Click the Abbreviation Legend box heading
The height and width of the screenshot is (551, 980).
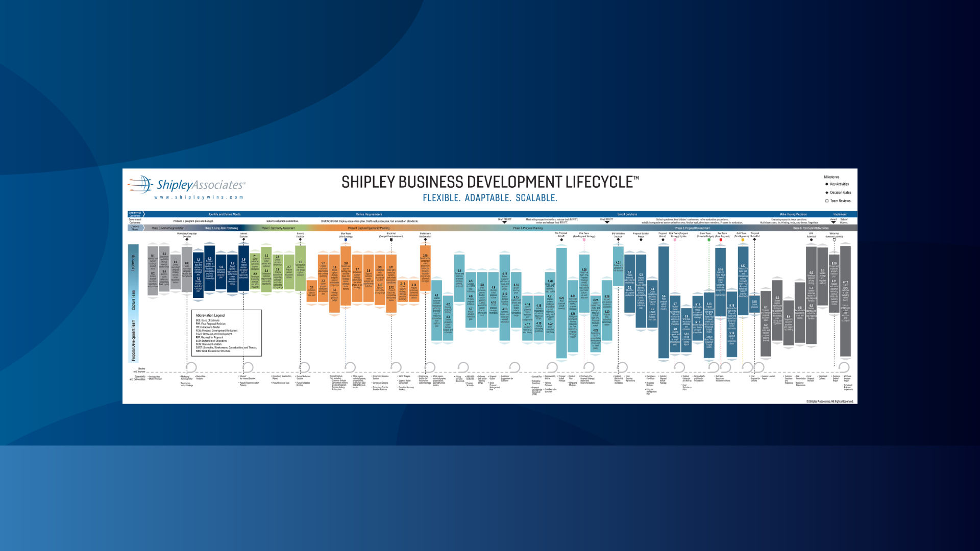(x=210, y=315)
